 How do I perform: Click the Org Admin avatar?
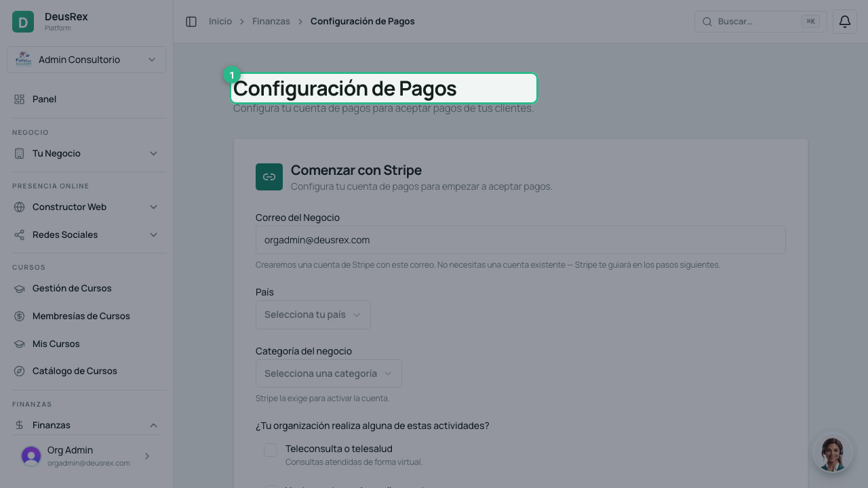click(x=31, y=456)
